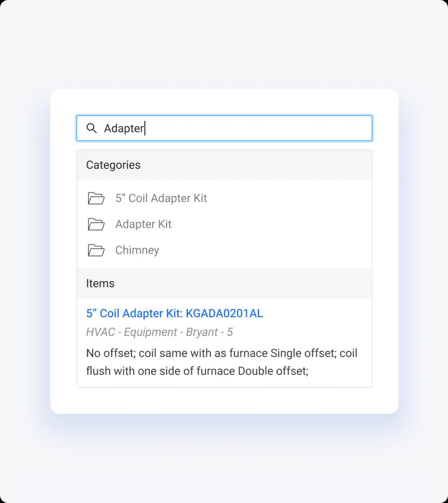448x503 pixels.
Task: Click the folder icon next to Adapter Kit
Action: pyautogui.click(x=96, y=224)
